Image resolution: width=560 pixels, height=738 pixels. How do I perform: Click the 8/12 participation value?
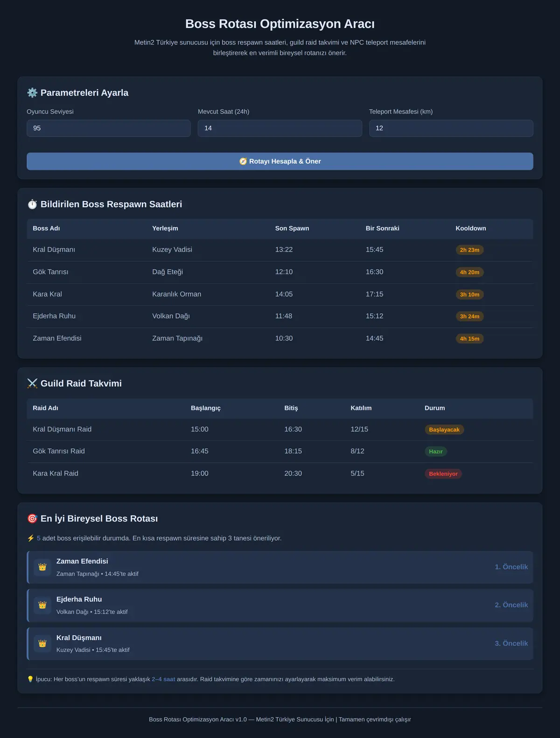coord(357,451)
